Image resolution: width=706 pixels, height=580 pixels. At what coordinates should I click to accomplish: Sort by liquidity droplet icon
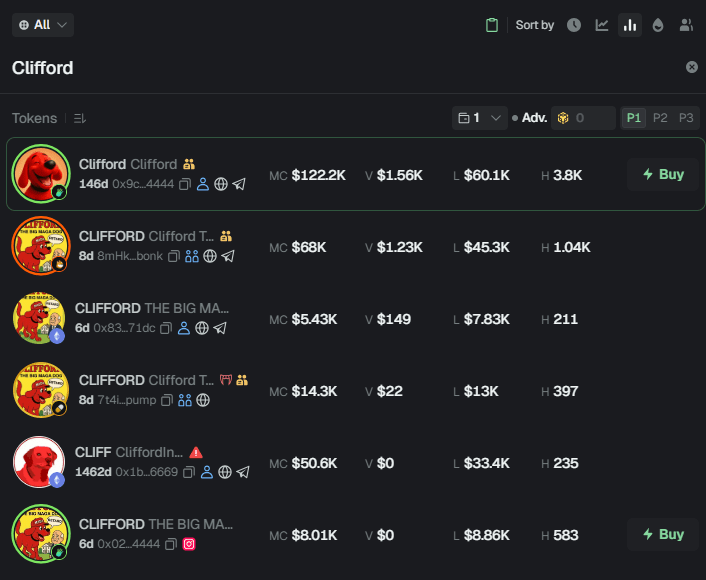[657, 25]
